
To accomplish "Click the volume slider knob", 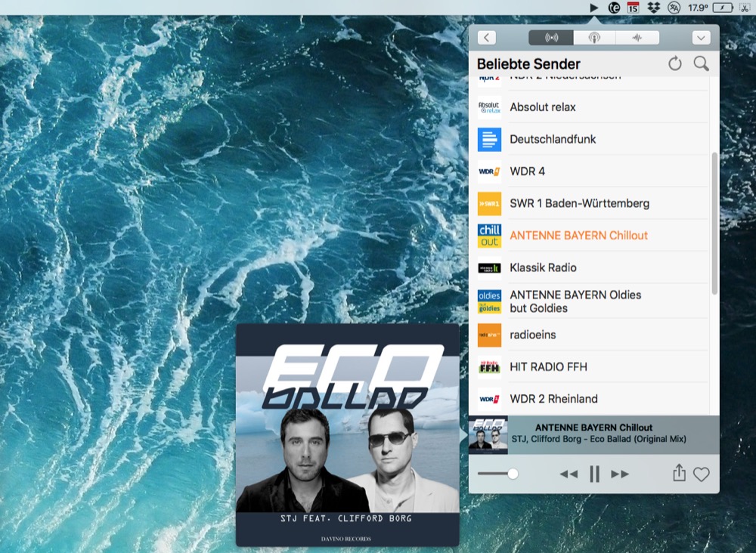I will 513,474.
